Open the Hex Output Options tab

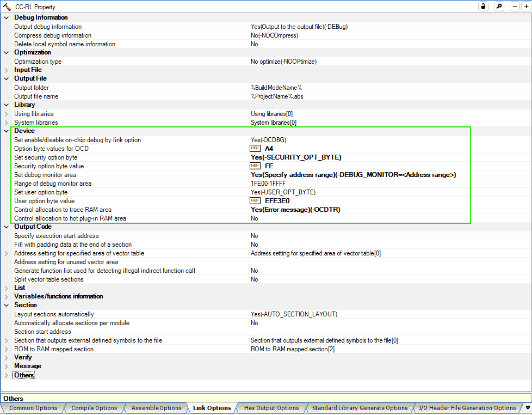tap(271, 408)
